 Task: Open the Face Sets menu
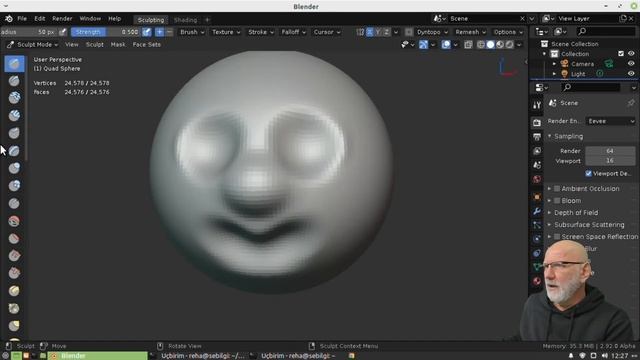[147, 44]
